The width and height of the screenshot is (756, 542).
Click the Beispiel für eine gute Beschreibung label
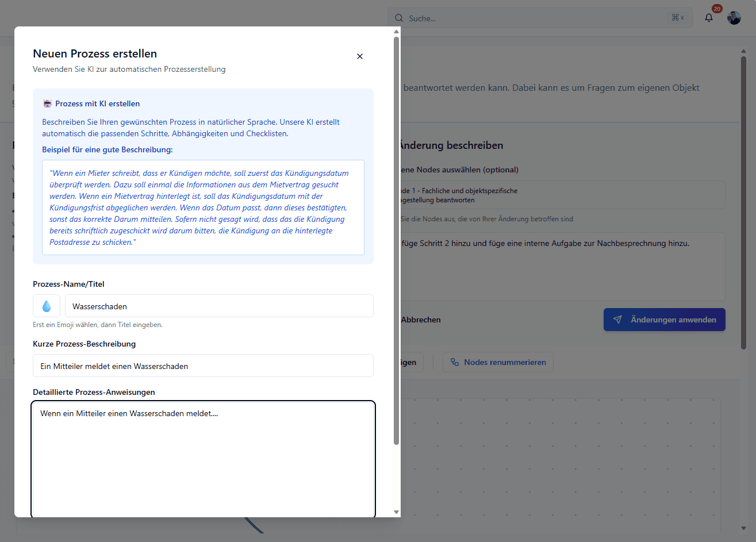pyautogui.click(x=108, y=149)
